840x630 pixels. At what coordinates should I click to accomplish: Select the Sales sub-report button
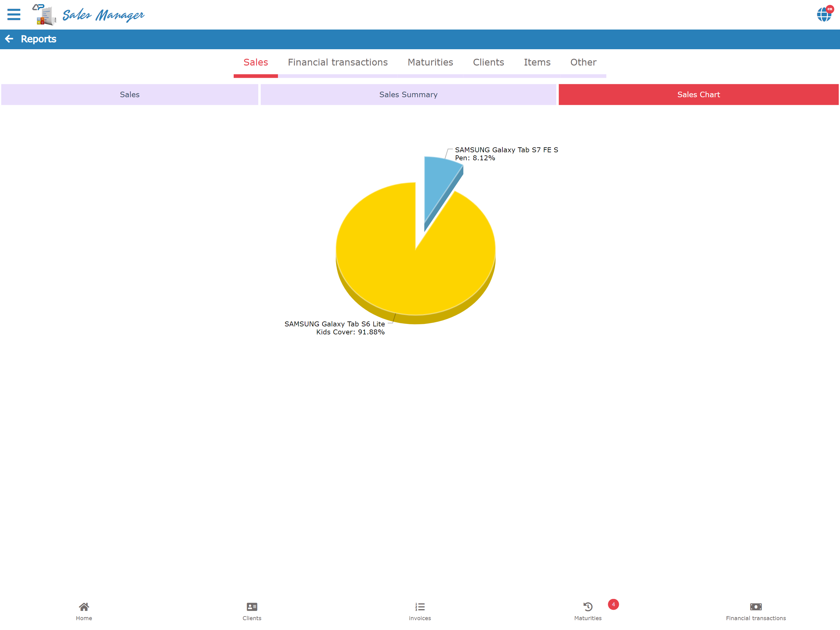coord(129,94)
